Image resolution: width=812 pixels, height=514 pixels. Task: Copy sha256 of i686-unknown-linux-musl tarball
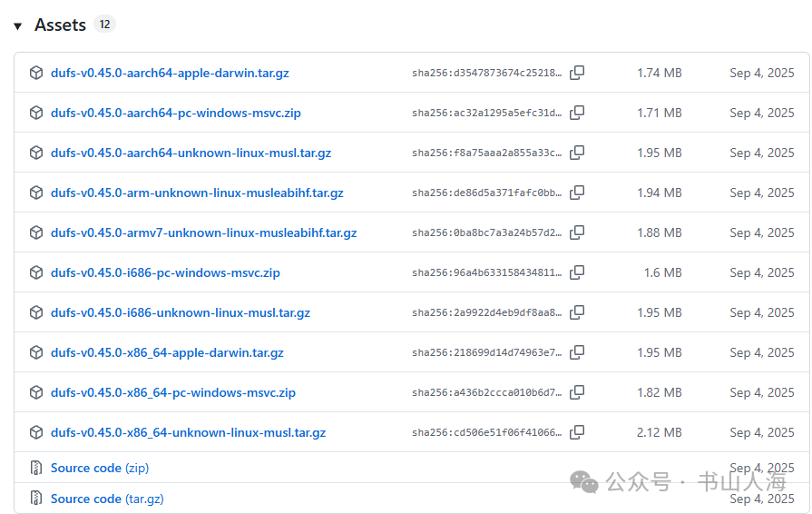click(x=577, y=312)
